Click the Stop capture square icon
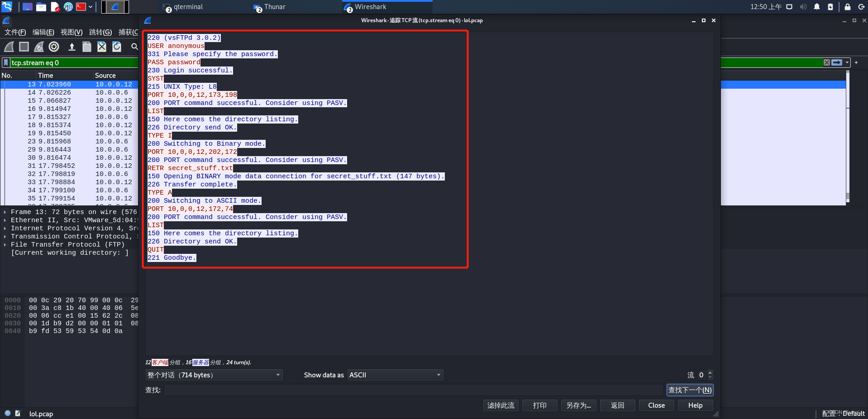The height and width of the screenshot is (419, 868). [x=24, y=47]
